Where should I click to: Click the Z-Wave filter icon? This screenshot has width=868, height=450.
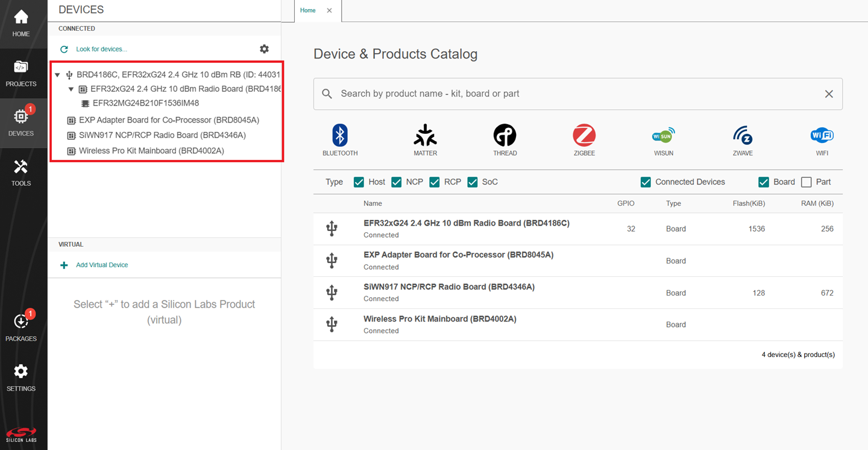click(743, 136)
